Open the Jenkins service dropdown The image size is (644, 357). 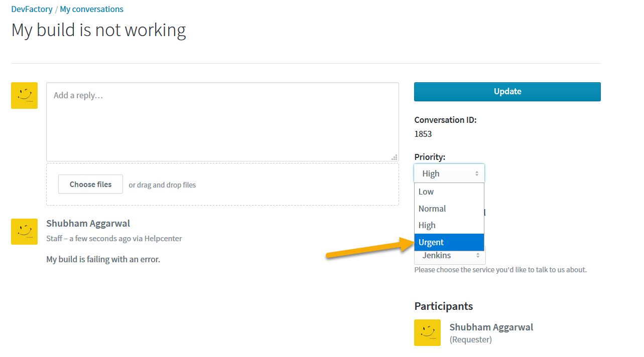[449, 256]
